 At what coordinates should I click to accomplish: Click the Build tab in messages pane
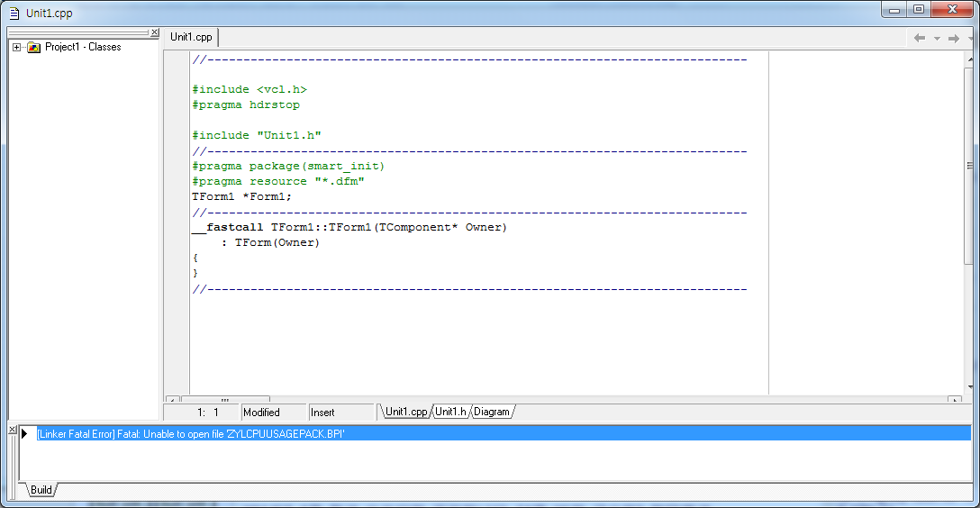(41, 490)
